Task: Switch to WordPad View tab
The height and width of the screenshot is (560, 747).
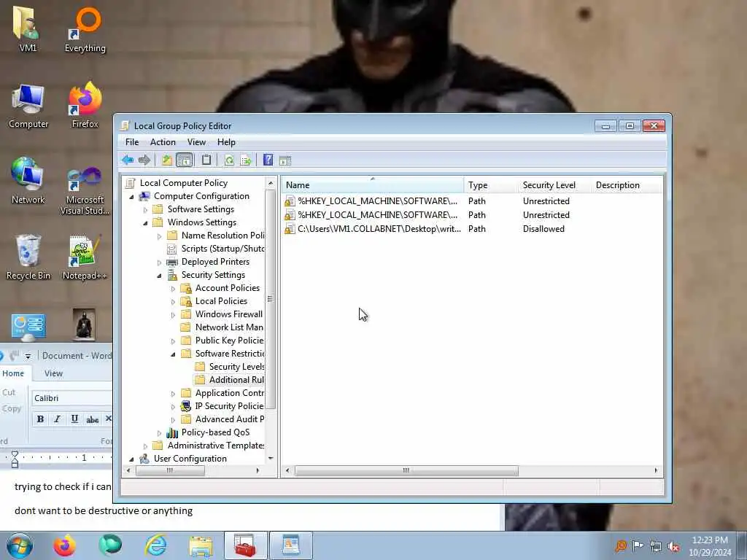Action: pyautogui.click(x=53, y=373)
